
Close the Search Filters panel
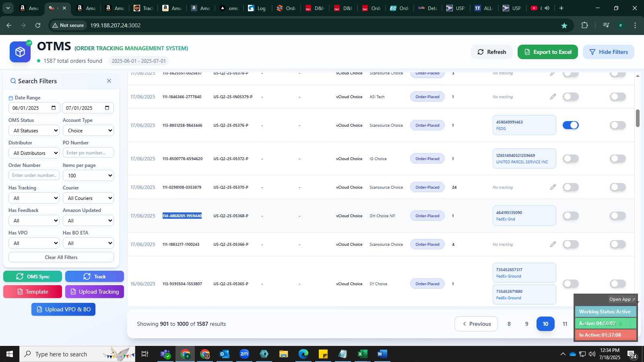(109, 81)
